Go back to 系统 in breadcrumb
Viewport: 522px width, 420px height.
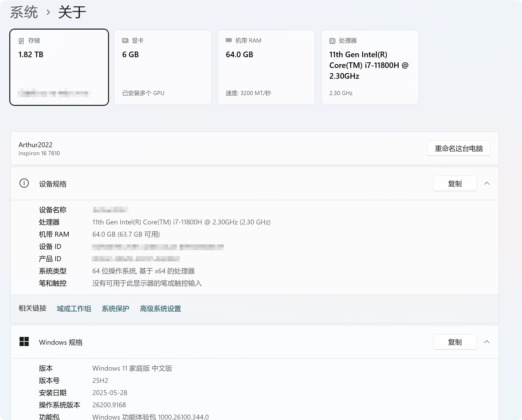24,12
